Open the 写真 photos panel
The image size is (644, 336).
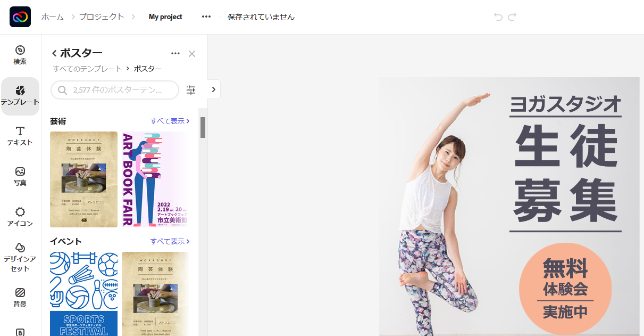(x=20, y=176)
